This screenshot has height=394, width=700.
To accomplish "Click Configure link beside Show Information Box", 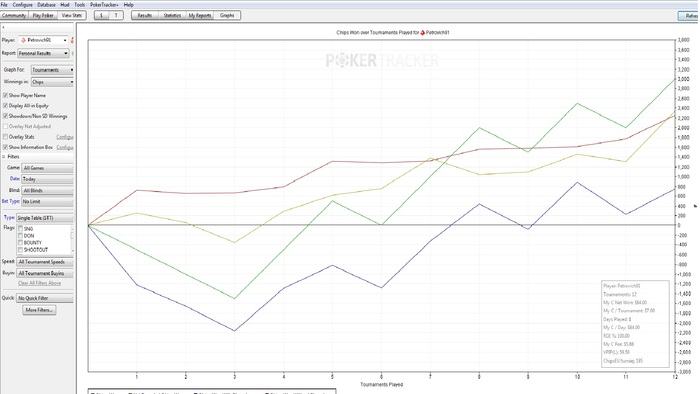I will click(65, 147).
